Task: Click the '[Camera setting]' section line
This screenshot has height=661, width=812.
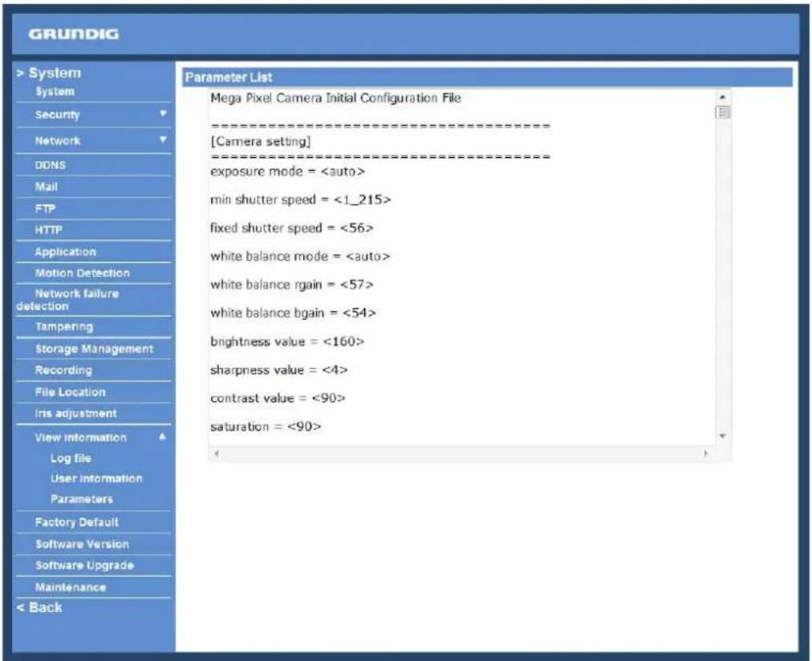Action: click(x=261, y=141)
